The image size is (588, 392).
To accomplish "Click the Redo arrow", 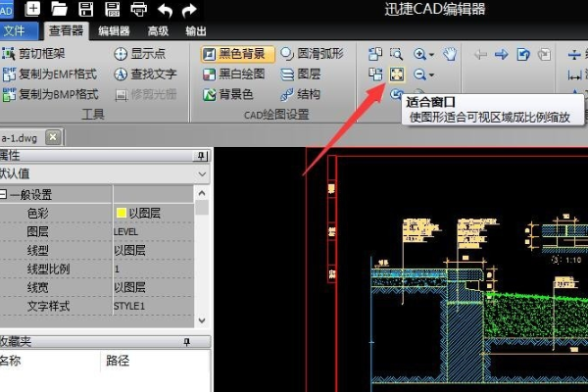I will pos(189,10).
